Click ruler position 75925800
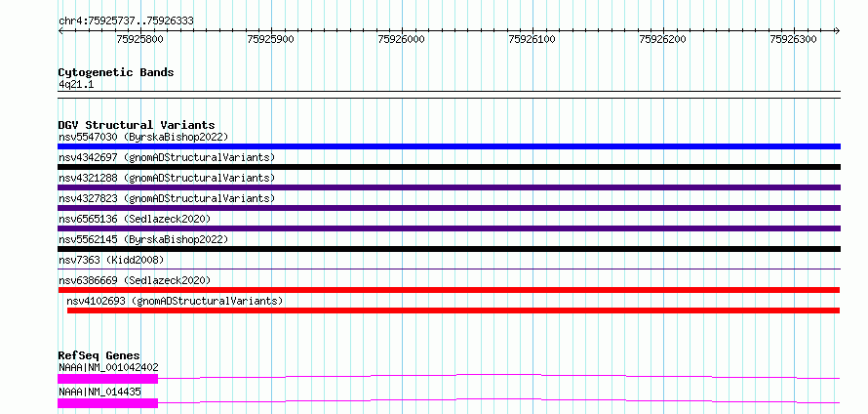The image size is (868, 414). (x=140, y=39)
